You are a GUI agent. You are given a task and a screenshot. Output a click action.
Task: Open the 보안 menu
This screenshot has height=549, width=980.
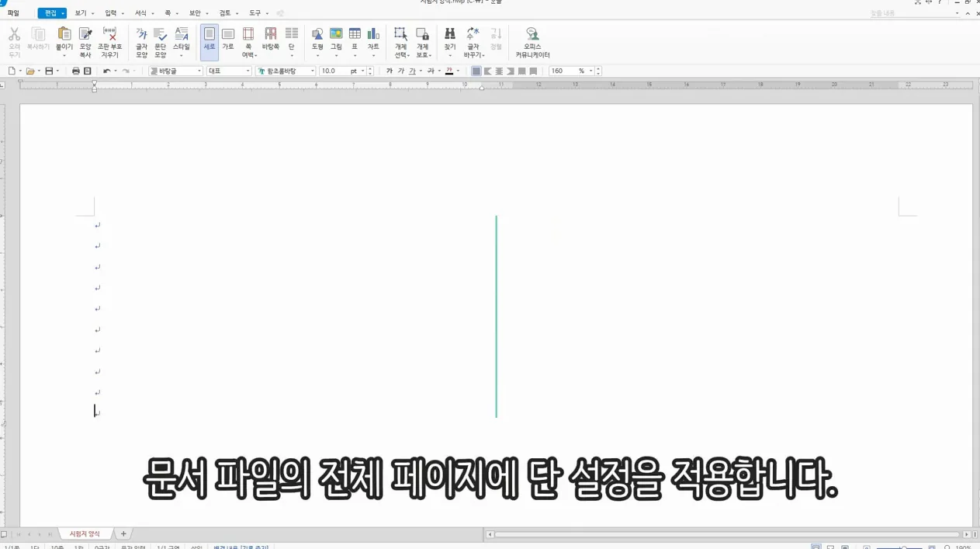tap(195, 13)
